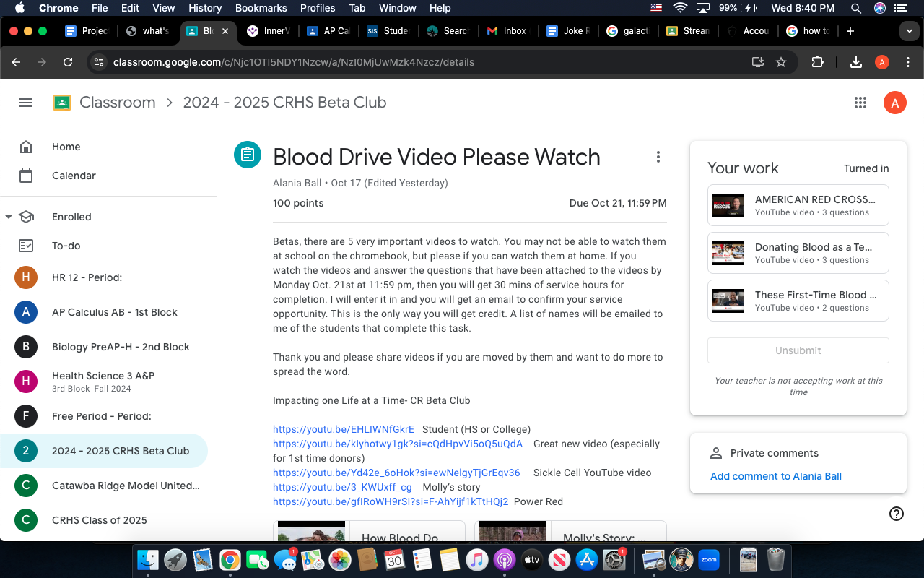Open the Chrome extensions puzzle icon
This screenshot has height=578, width=924.
tap(817, 62)
